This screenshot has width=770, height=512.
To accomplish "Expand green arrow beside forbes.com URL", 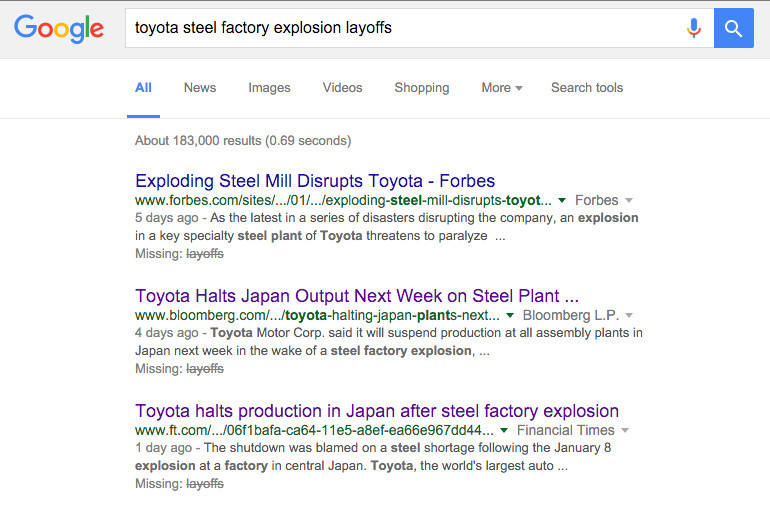I will [x=562, y=201].
